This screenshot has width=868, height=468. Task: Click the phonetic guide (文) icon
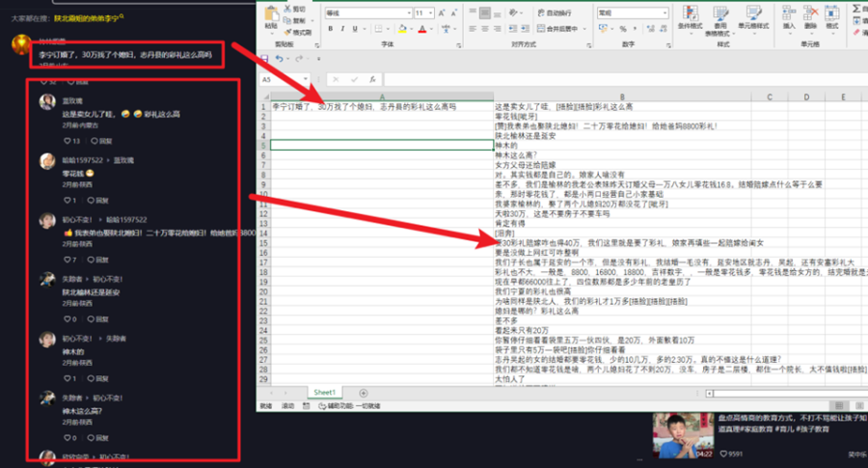[446, 29]
